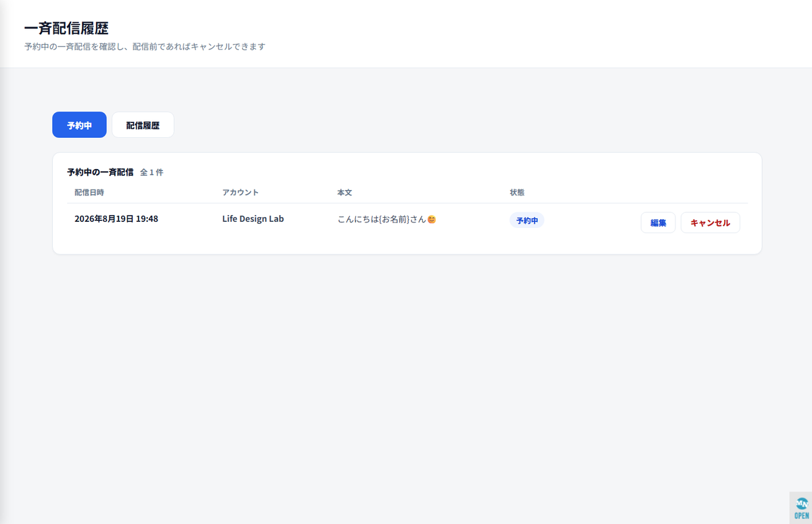This screenshot has height=524, width=812.
Task: Click the message text こんにちは{お名前}さん
Action: click(382, 219)
